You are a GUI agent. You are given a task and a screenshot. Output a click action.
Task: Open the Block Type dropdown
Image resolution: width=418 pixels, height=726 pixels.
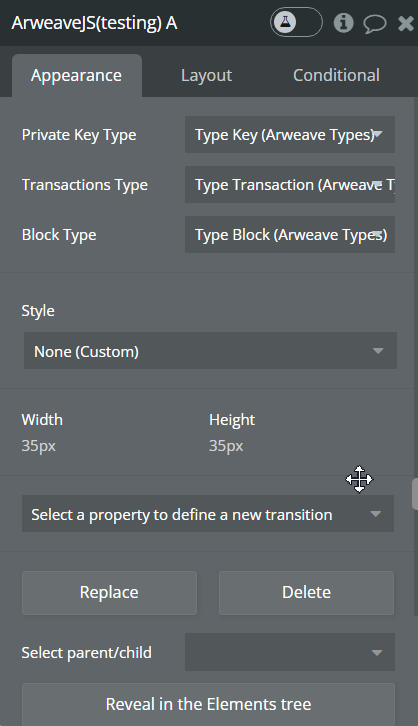(x=290, y=235)
